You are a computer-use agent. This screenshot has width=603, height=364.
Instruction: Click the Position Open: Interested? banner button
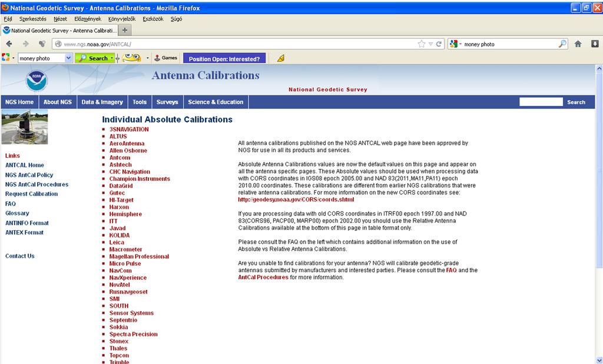(224, 58)
